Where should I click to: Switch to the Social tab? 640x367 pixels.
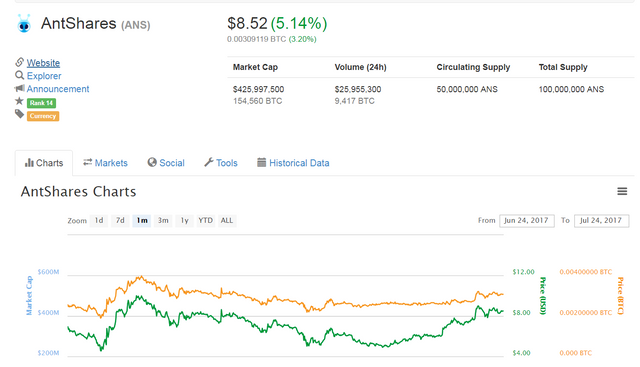[166, 163]
